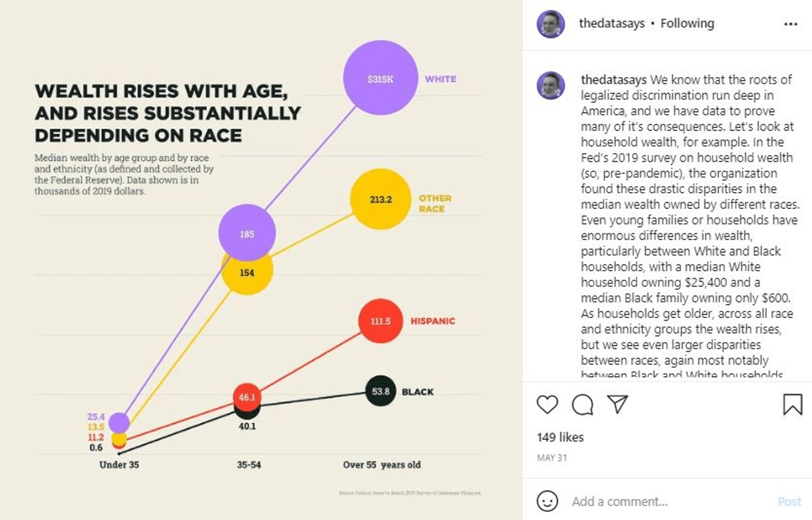
Task: Click the purple 185 bubble on the chart
Action: click(247, 233)
